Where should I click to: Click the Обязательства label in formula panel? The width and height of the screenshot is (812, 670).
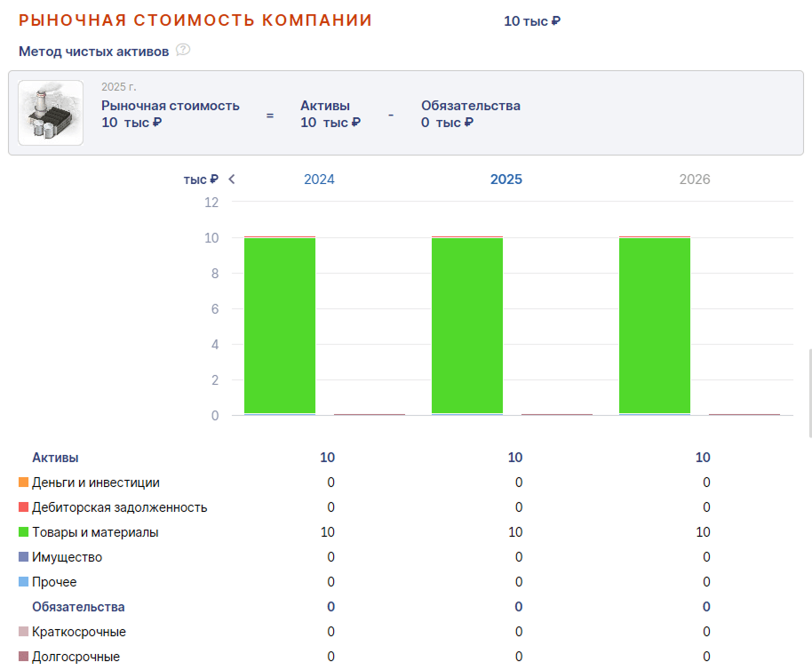[471, 106]
